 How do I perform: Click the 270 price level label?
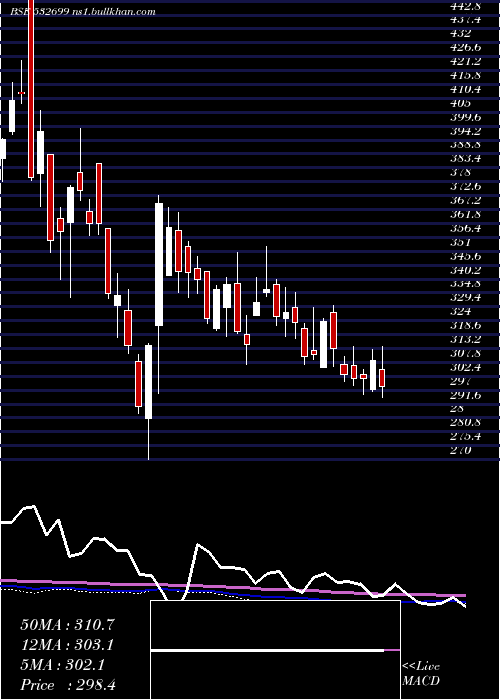(461, 451)
